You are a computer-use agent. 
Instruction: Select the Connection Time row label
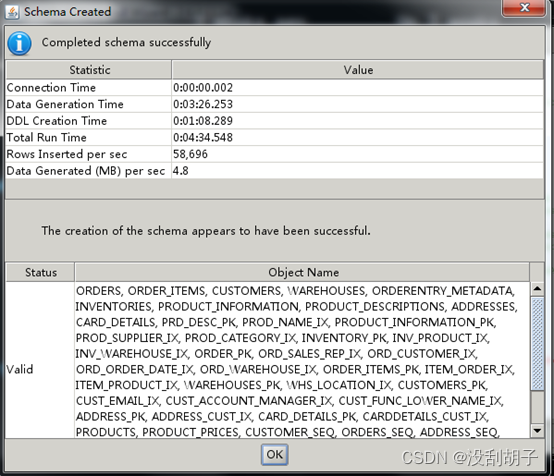point(51,87)
